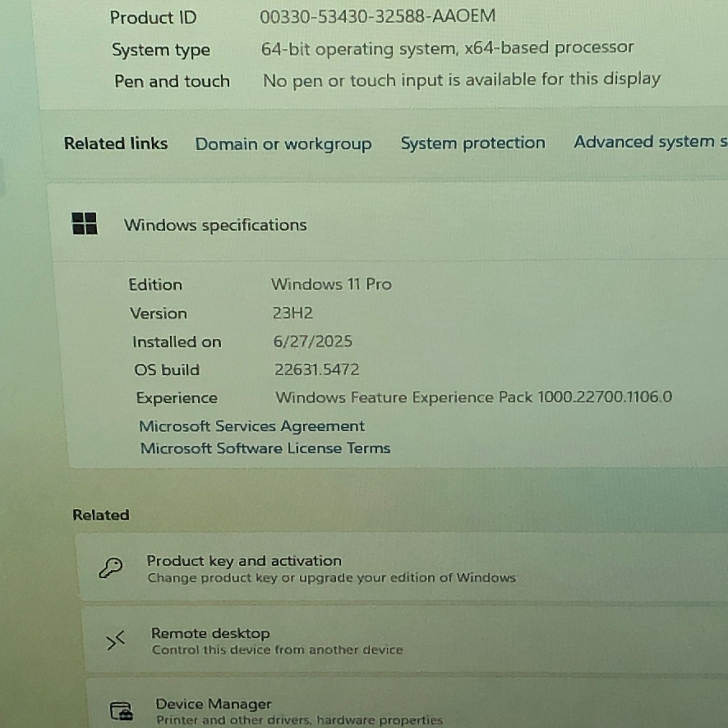This screenshot has height=728, width=728.
Task: Open Product key and activation settings
Action: point(244,561)
